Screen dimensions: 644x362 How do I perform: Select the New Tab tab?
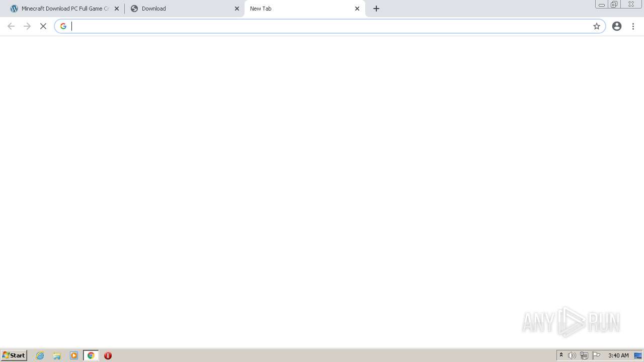(x=304, y=9)
